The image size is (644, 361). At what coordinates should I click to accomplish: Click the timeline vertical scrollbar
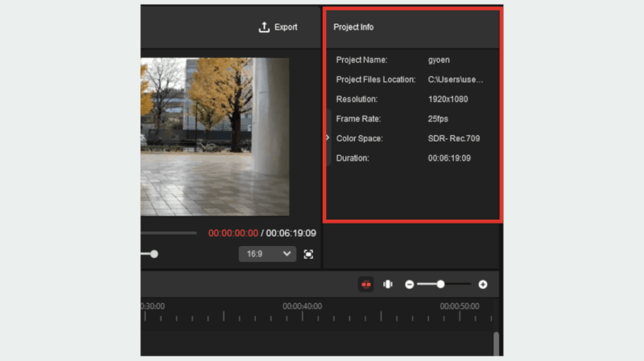coord(496,343)
